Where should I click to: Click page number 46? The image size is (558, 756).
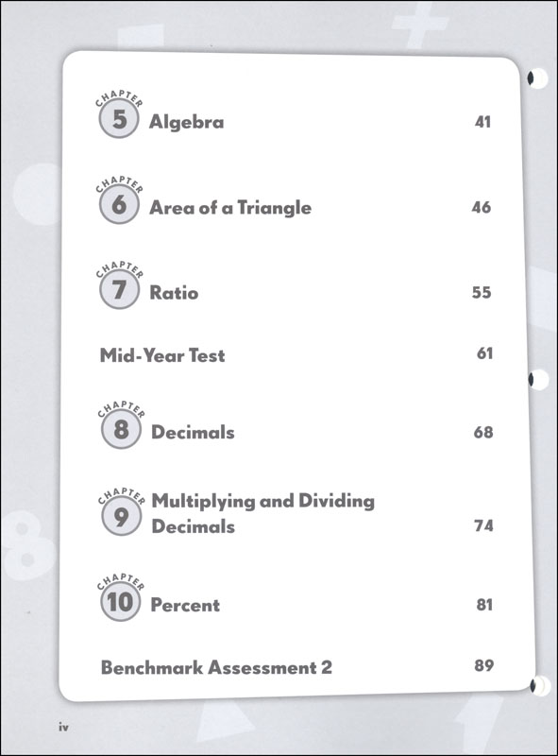[x=482, y=207]
